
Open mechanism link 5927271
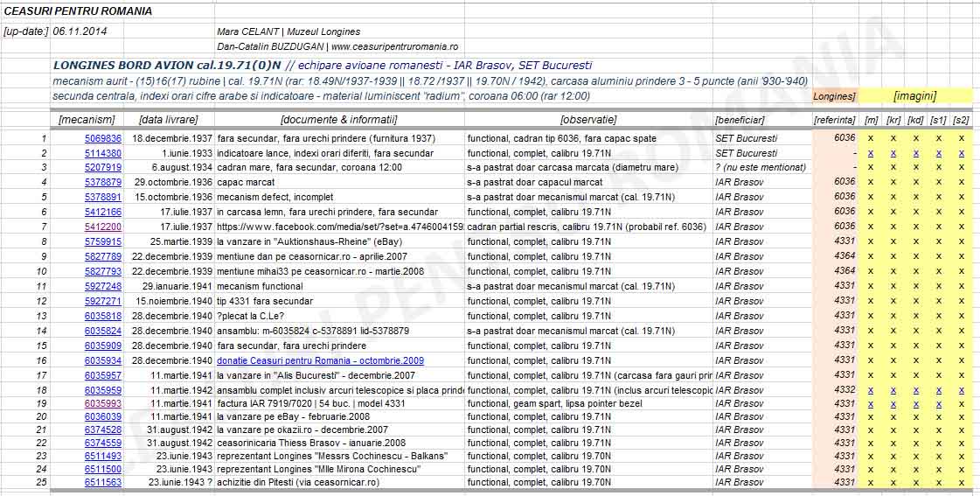[103, 301]
